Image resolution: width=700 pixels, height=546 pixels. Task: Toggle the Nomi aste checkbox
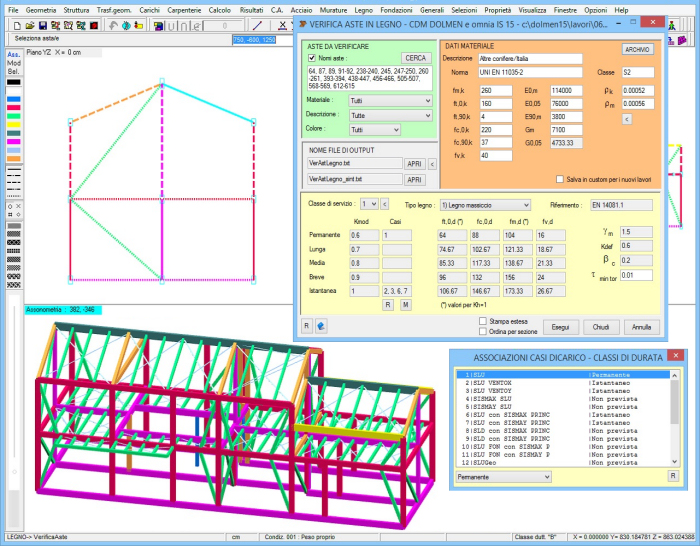(312, 58)
